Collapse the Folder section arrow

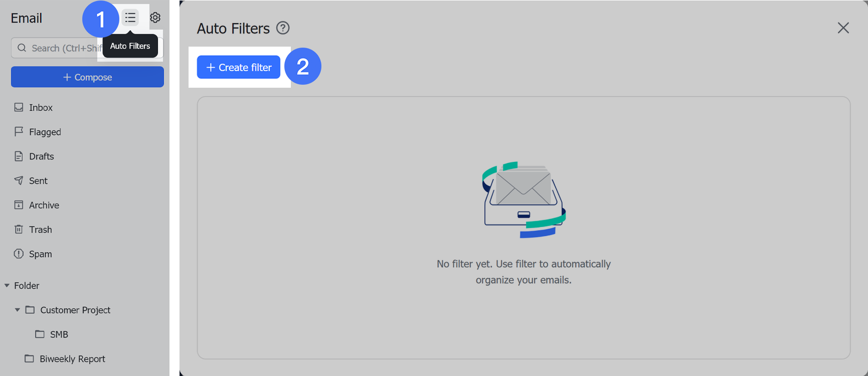point(7,286)
